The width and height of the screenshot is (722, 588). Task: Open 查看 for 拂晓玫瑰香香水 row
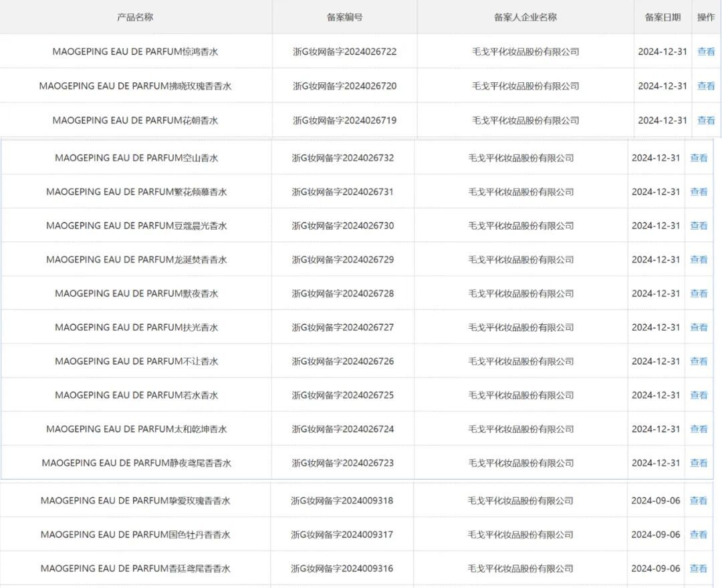click(x=706, y=86)
